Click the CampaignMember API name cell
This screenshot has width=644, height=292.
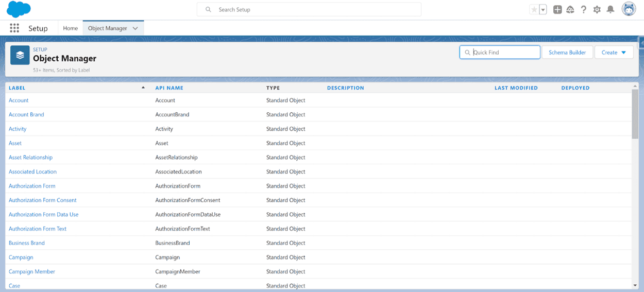178,271
